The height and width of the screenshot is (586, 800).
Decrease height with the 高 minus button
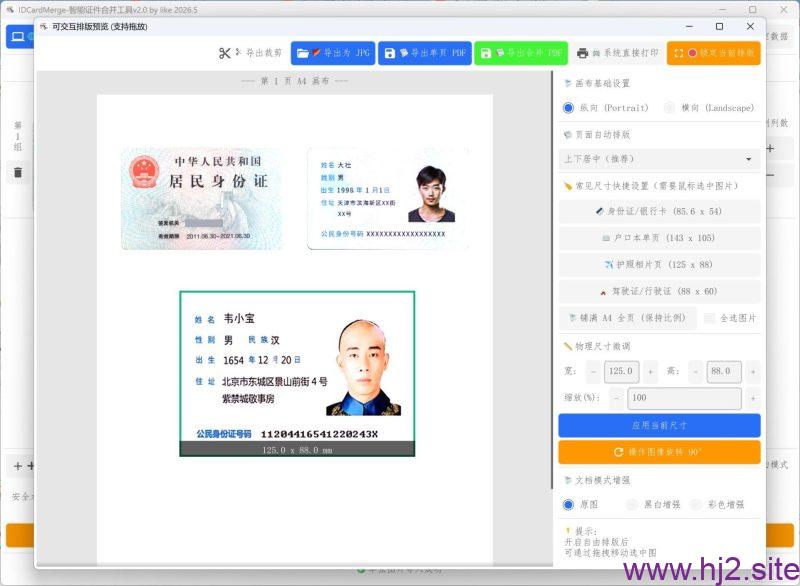click(695, 372)
